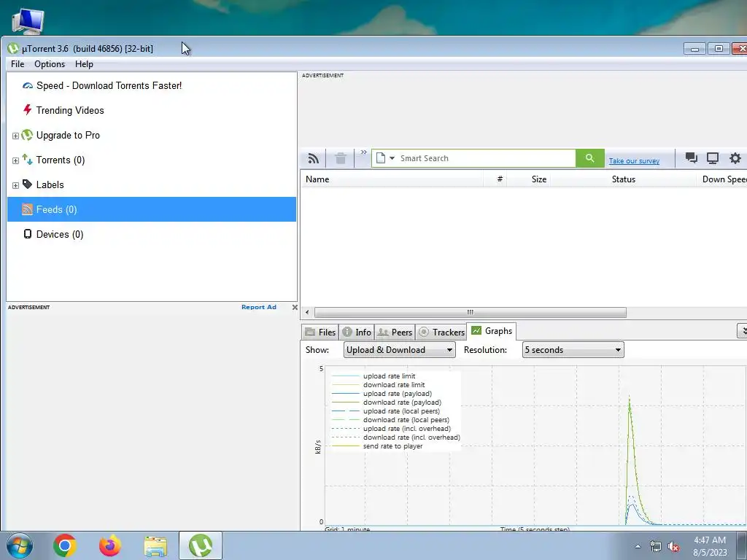Click the Speed gauge sidebar icon
Viewport: 747px width, 560px height.
28,86
